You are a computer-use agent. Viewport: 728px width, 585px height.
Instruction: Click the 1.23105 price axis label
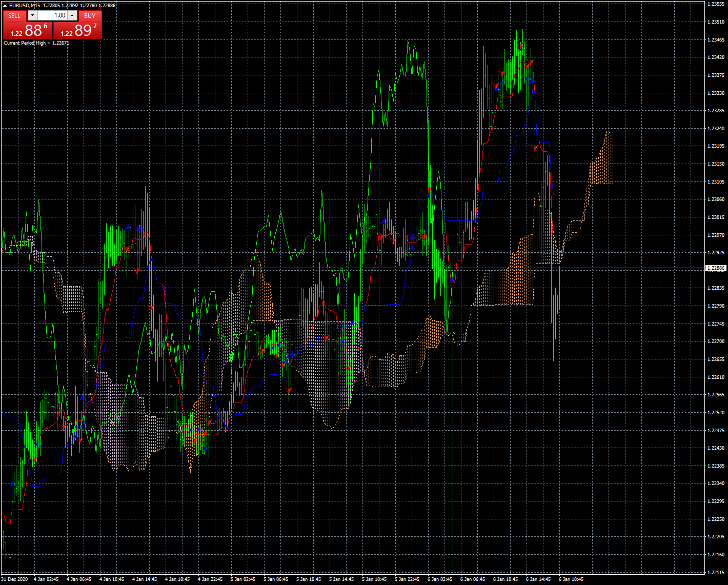[x=716, y=181]
